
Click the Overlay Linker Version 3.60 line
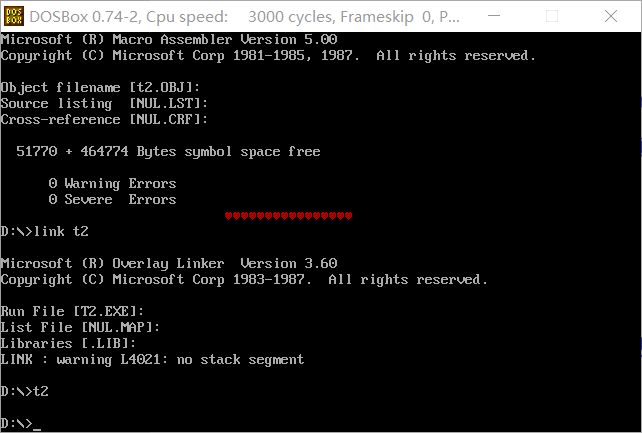click(168, 263)
